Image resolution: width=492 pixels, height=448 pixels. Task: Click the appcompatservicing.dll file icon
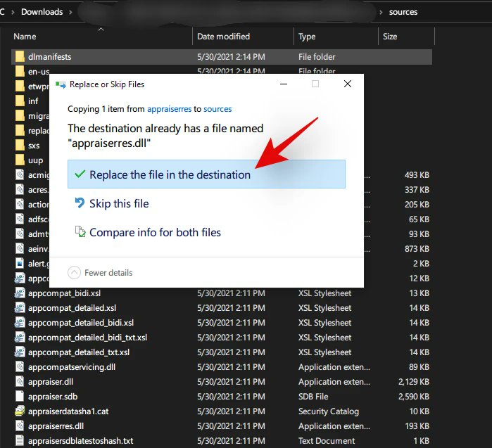[20, 366]
